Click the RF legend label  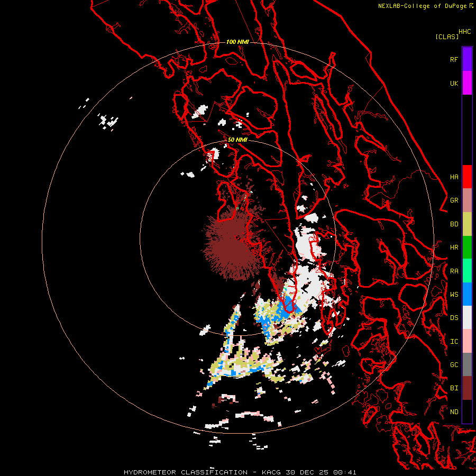click(x=454, y=59)
